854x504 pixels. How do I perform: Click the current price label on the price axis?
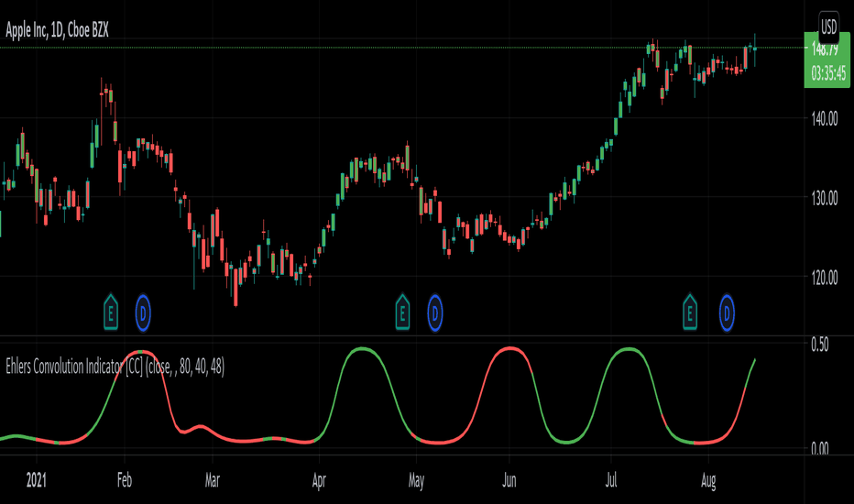click(x=826, y=49)
